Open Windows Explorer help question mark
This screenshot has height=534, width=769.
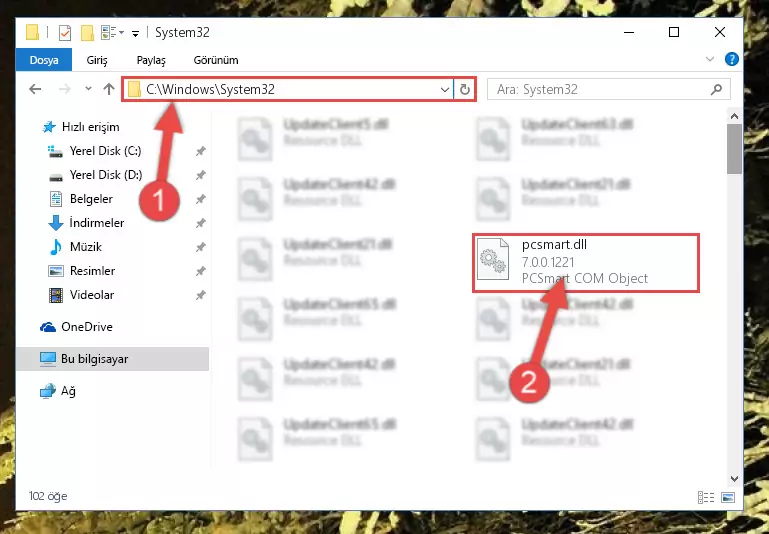[731, 59]
